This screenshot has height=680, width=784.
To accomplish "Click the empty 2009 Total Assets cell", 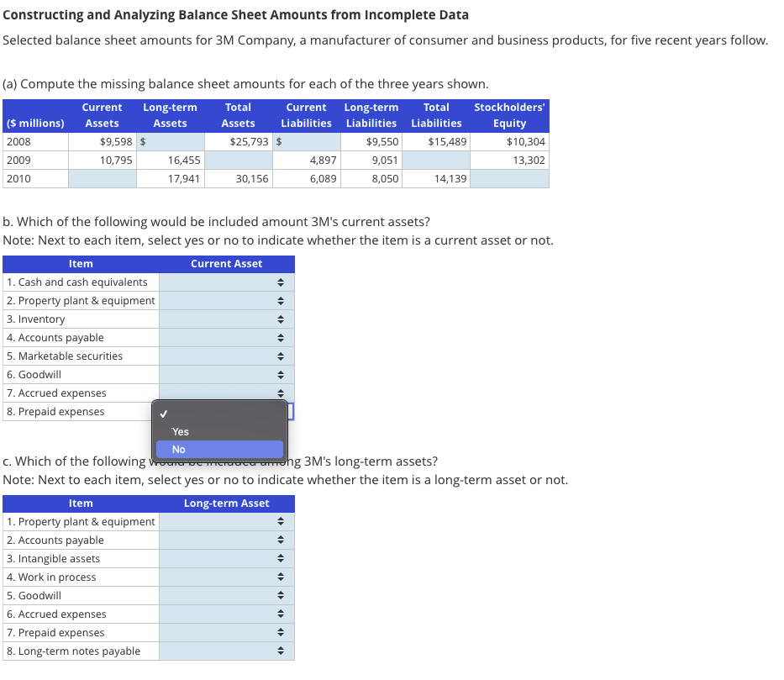I will [x=239, y=160].
